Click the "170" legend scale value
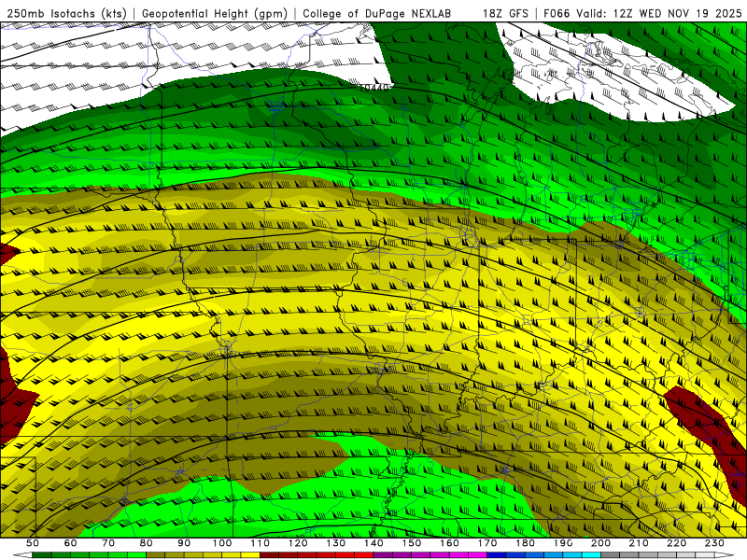 click(x=487, y=543)
